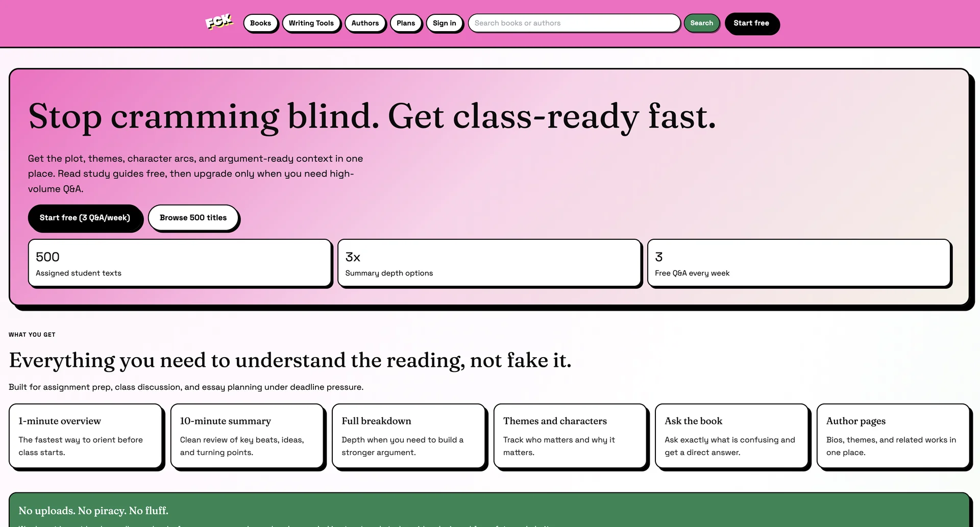Viewport: 980px width, 527px height.
Task: Click Start free (3 Q&A/week) button
Action: point(85,218)
